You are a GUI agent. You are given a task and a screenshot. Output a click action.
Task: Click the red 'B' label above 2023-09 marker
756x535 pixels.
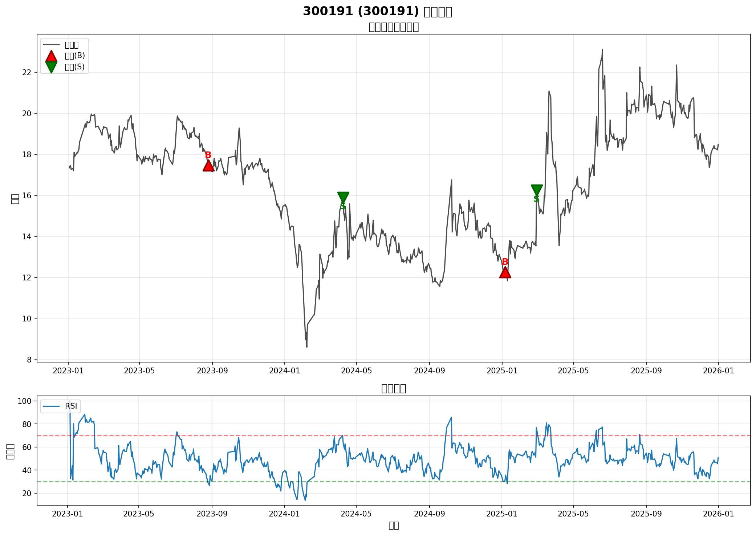208,155
